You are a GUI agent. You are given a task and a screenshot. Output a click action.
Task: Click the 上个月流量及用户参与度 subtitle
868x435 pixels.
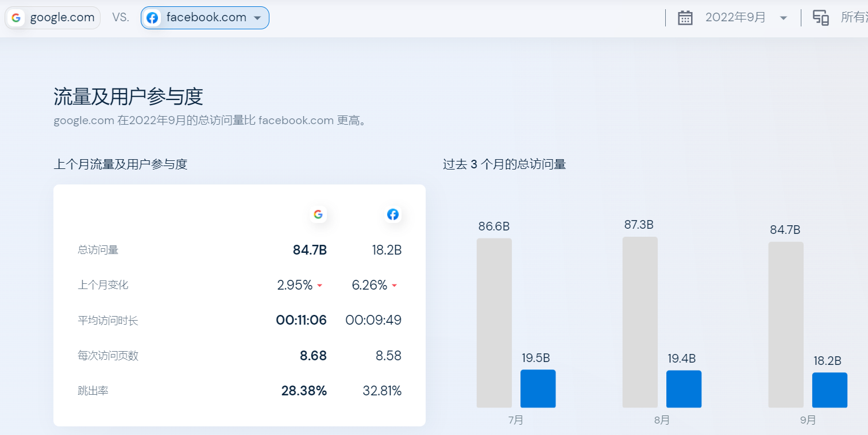coord(121,164)
